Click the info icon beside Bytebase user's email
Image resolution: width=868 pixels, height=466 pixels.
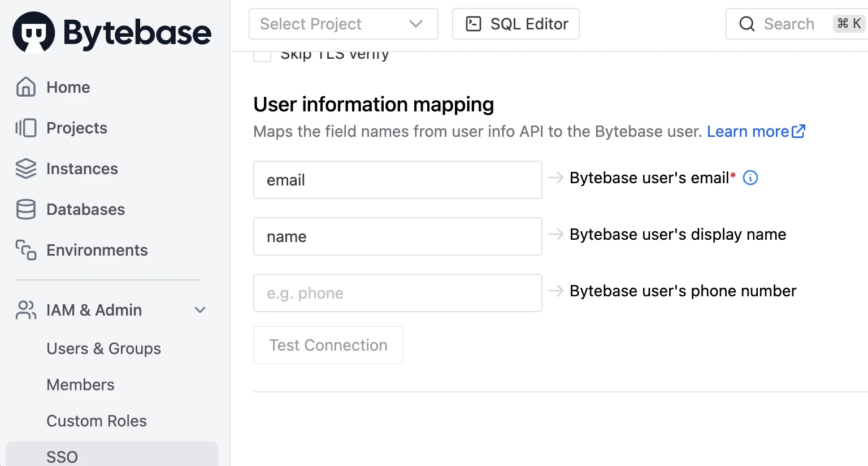[x=750, y=178]
